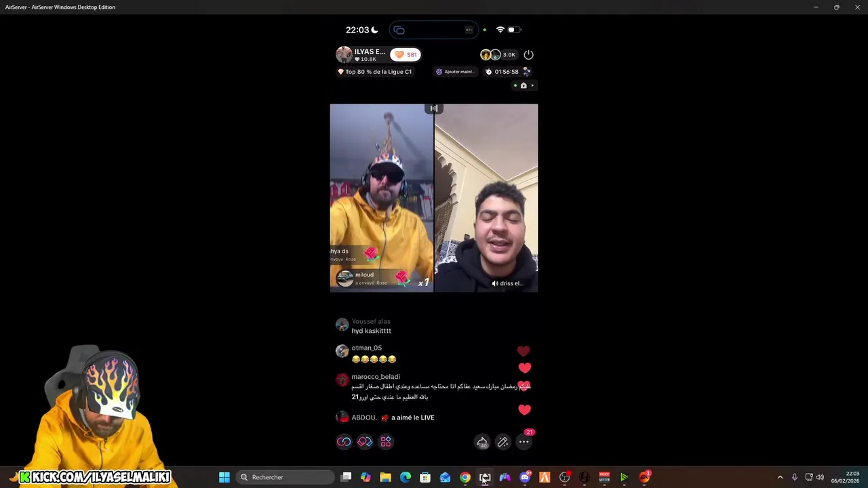Select the AirServer taskbar icon
This screenshot has width=868, height=488.
pyautogui.click(x=485, y=477)
